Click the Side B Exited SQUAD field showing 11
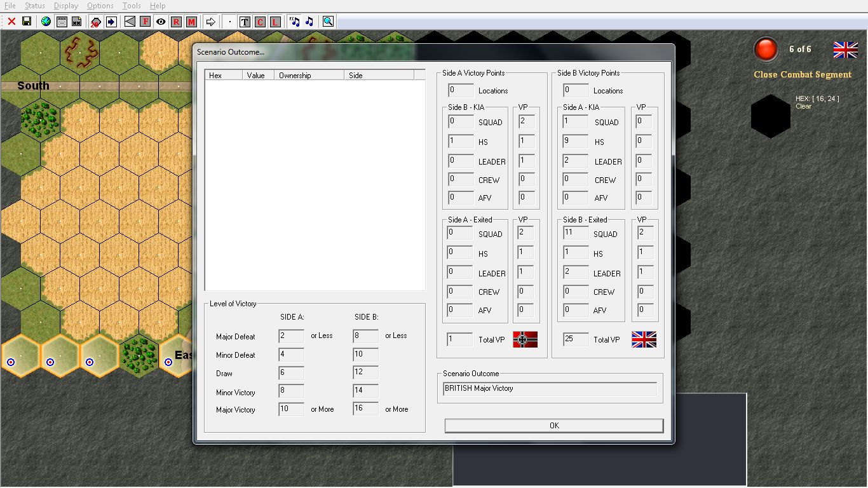 (576, 233)
